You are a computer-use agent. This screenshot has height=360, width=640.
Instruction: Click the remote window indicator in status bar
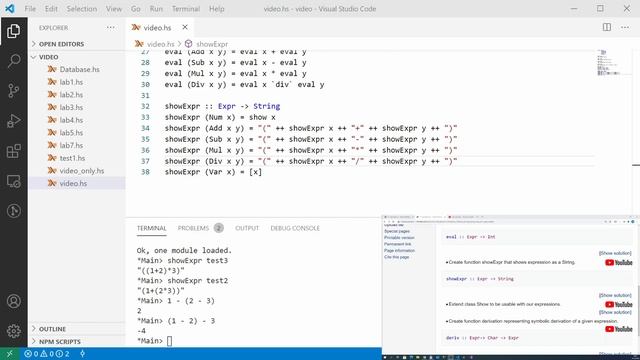click(x=9, y=354)
